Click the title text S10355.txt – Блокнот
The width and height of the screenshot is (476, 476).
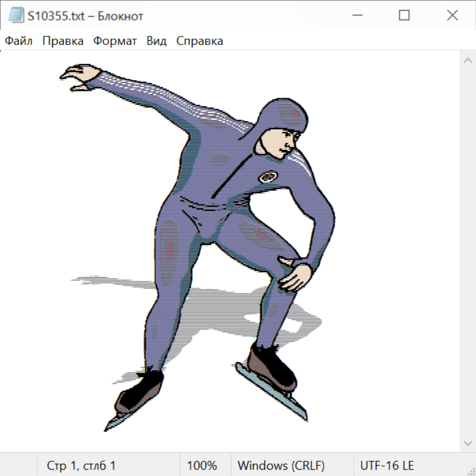(85, 16)
